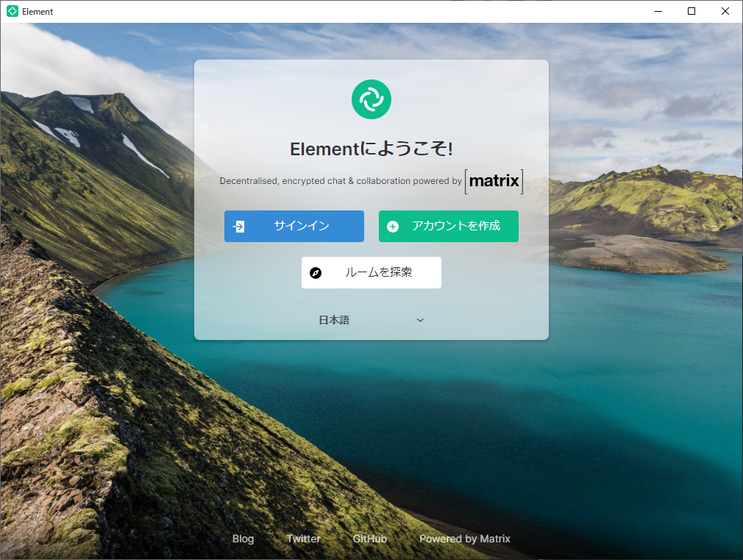This screenshot has height=560, width=743.
Task: Open the Twitter link in the footer
Action: click(x=303, y=539)
